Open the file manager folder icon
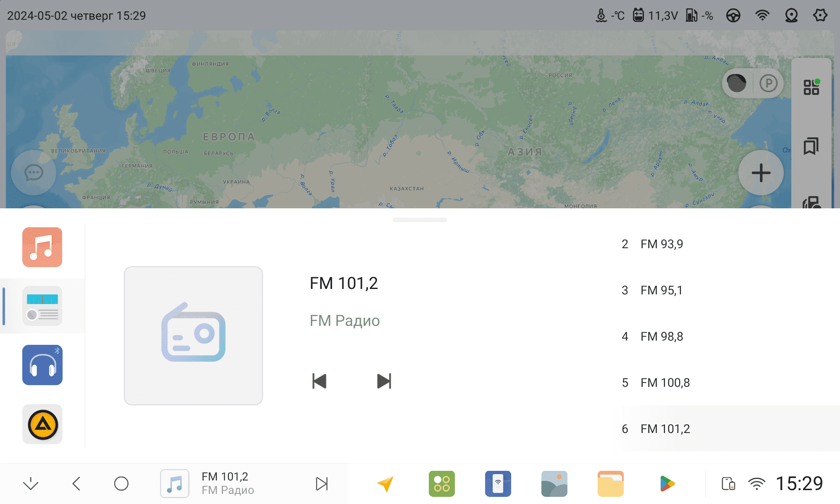The image size is (840, 504). pyautogui.click(x=610, y=483)
